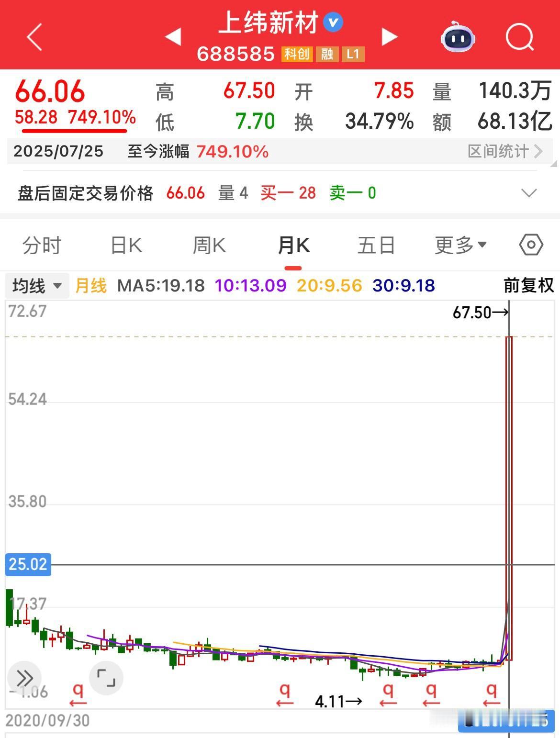Tap the 上纬新材 stock name title

(x=269, y=22)
